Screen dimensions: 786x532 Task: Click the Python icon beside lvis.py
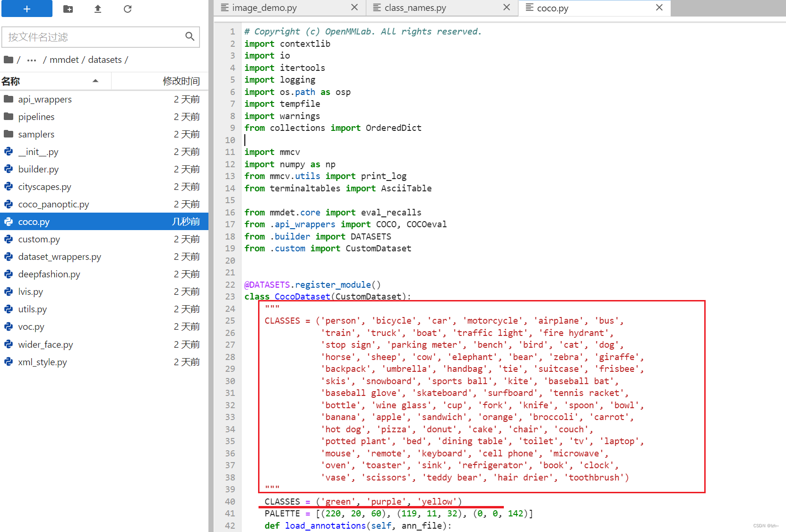tap(9, 291)
